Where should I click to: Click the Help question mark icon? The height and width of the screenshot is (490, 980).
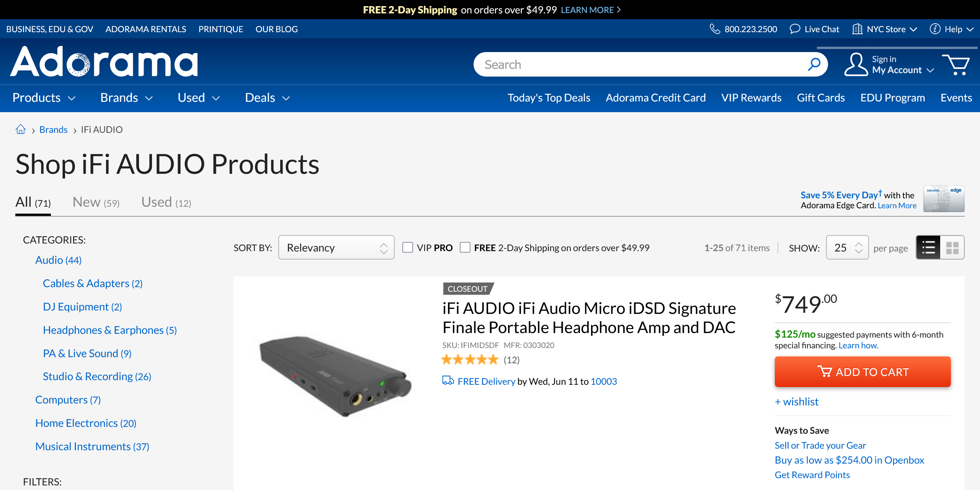[935, 29]
